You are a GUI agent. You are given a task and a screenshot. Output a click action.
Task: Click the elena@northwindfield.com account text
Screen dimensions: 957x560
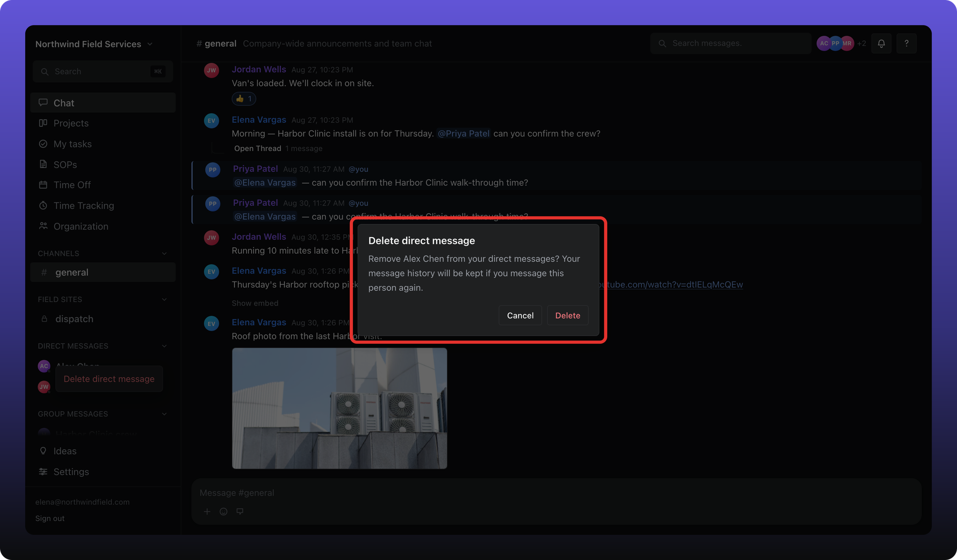82,502
